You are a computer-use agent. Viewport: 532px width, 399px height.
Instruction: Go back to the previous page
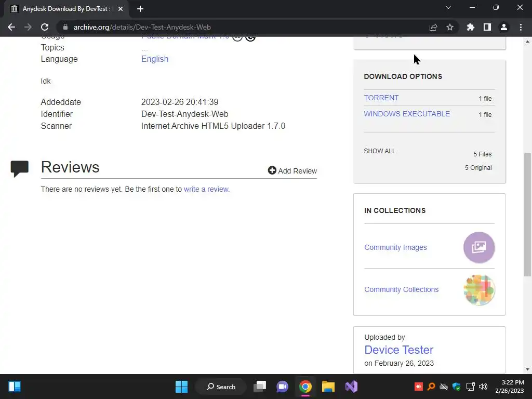click(x=11, y=27)
